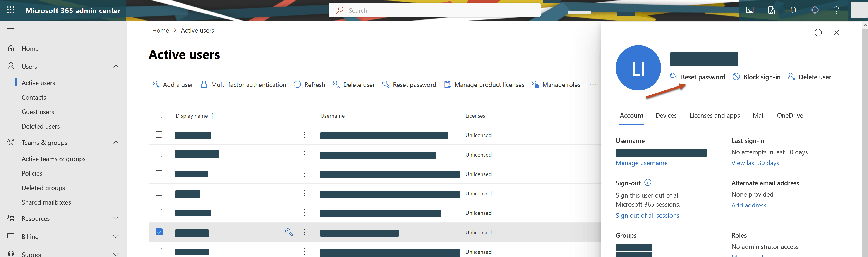Expand the Billing navigation section
The image size is (868, 257).
click(x=116, y=236)
